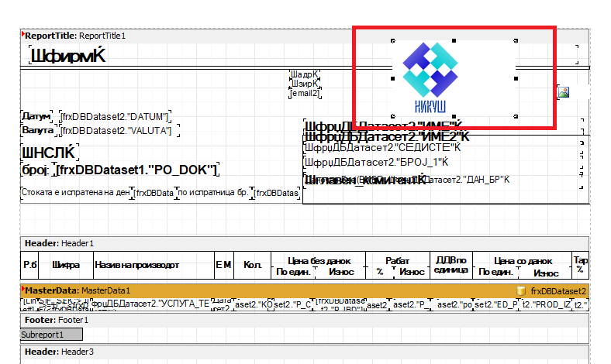Select the aset2."po data cell
The image size is (611, 364).
tap(452, 304)
